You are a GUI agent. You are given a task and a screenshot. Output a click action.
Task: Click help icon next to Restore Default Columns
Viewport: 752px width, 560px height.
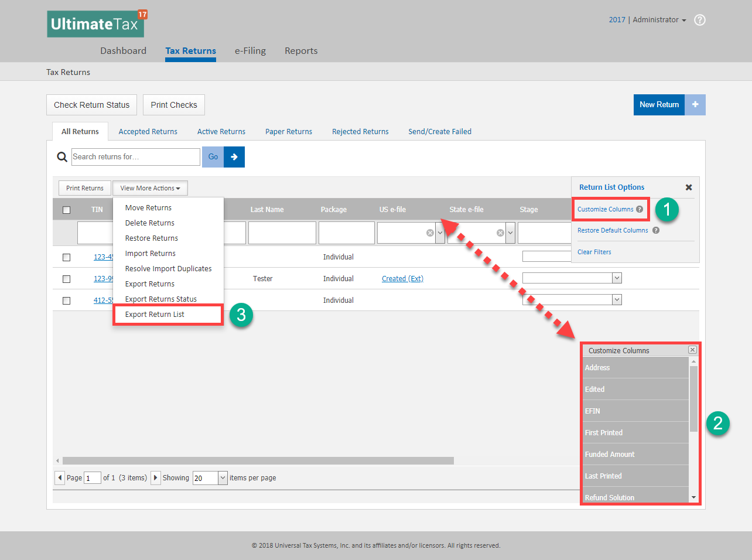656,230
